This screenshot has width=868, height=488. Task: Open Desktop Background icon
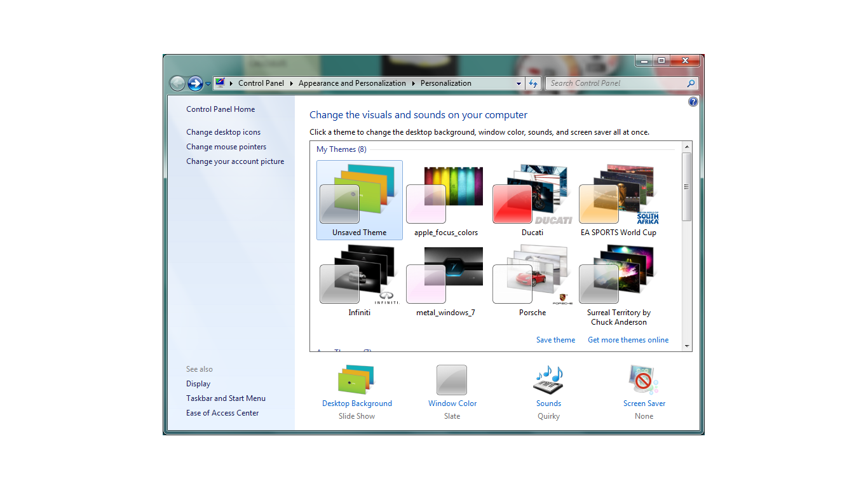pos(356,380)
